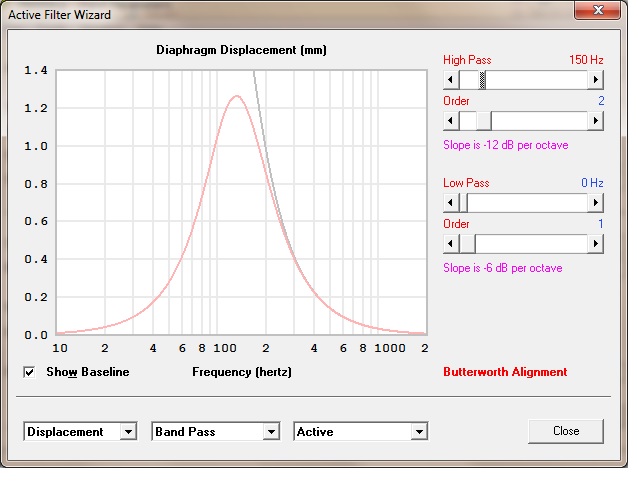Click the Low Pass Order slider thumb

coord(467,244)
